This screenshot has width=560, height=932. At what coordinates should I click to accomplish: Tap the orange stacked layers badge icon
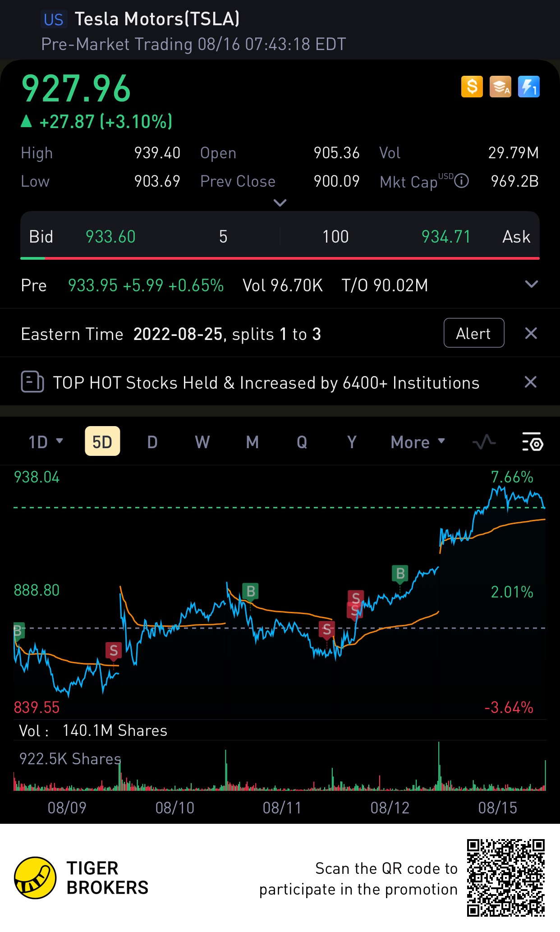(x=500, y=87)
